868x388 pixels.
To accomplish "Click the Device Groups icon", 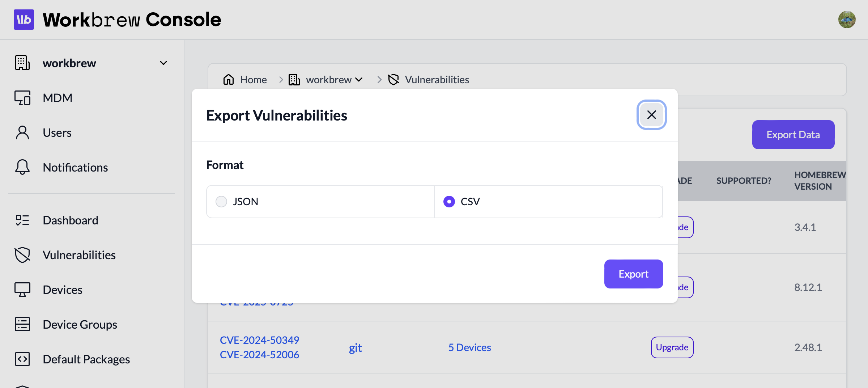I will [22, 324].
